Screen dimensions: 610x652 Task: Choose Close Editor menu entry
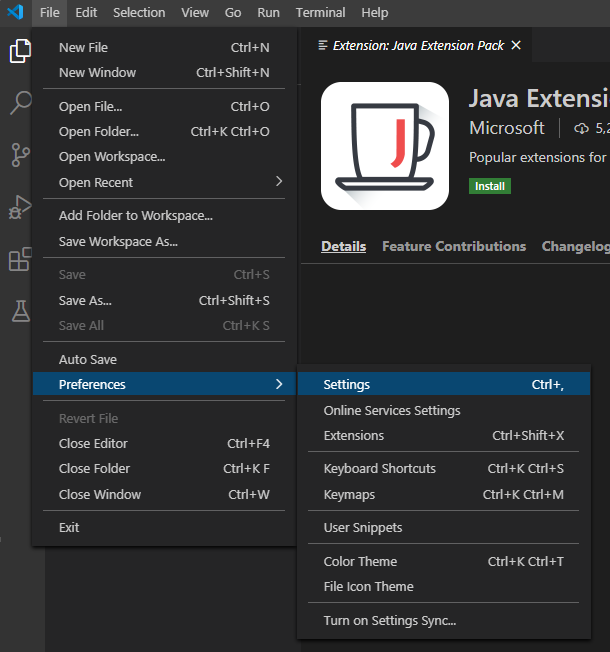pos(164,443)
